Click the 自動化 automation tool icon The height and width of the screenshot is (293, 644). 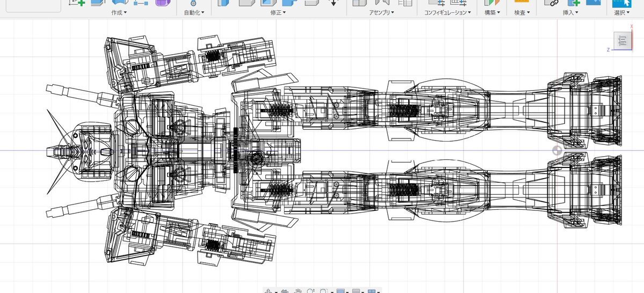tap(193, 3)
